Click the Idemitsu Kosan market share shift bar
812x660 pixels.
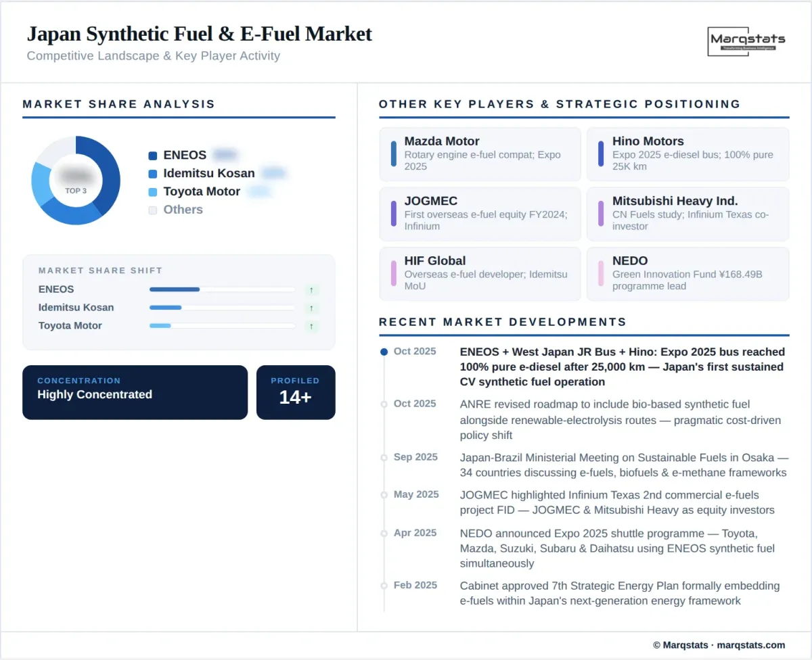click(x=222, y=308)
